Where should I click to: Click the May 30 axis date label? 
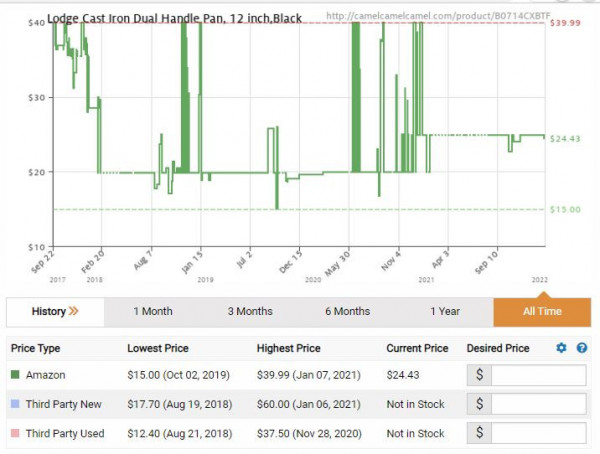pyautogui.click(x=338, y=263)
